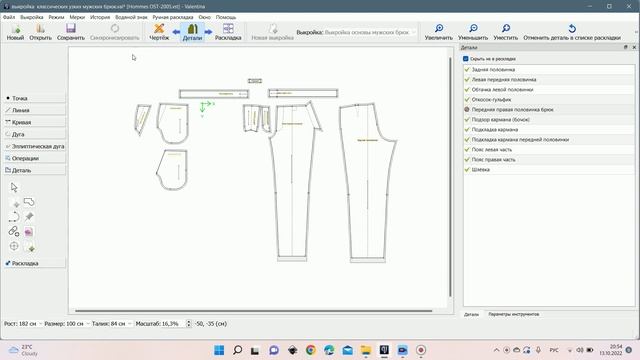Click blue left arrow before Детали
The height and width of the screenshot is (360, 640).
tap(176, 32)
